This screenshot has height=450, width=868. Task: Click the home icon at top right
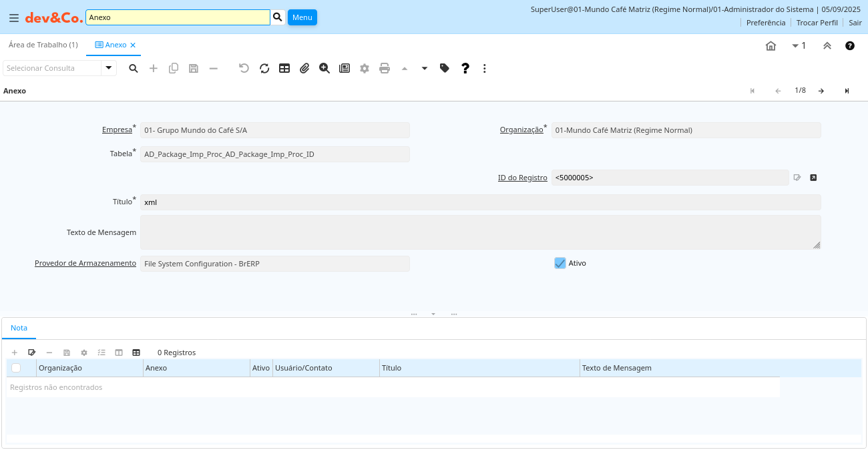[x=771, y=45]
